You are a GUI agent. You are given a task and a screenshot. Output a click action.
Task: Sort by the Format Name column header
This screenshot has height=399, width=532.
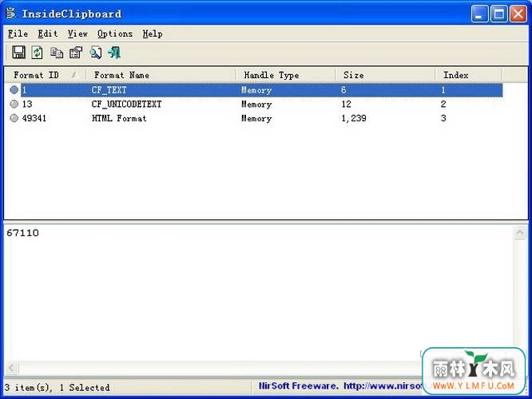point(161,75)
